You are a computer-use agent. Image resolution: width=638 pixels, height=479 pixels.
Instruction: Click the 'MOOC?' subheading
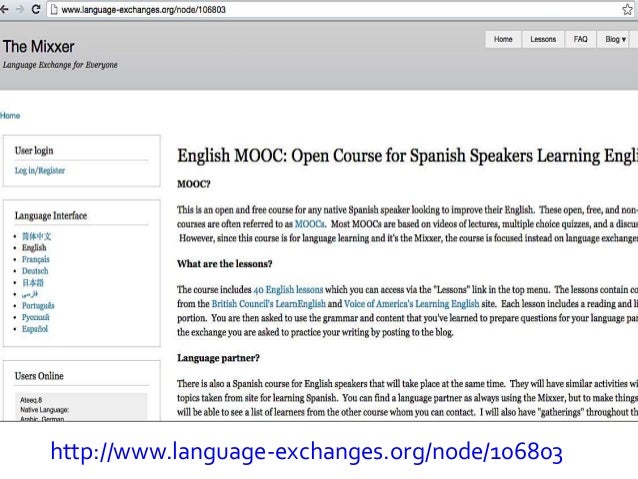pos(194,184)
